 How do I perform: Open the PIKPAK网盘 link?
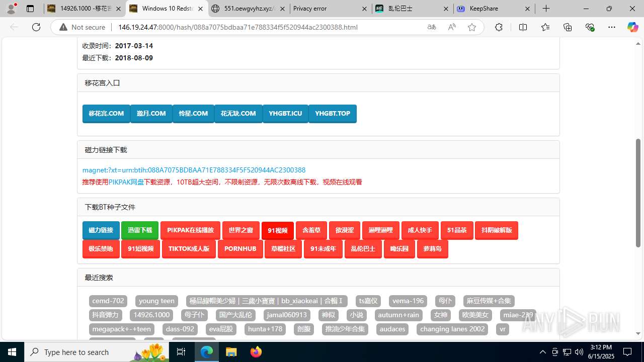click(126, 182)
